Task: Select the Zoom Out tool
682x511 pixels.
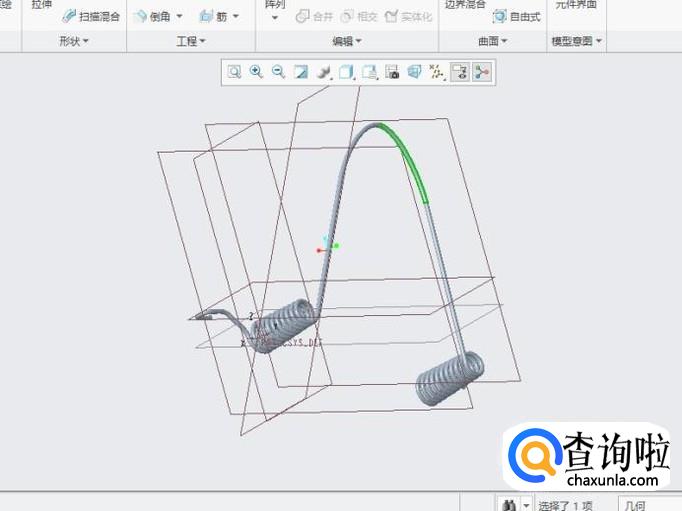Action: (x=278, y=72)
